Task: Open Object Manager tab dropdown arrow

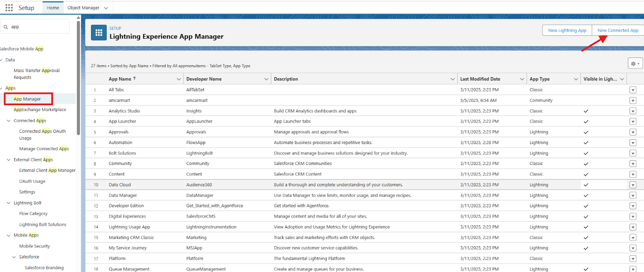Action: [x=106, y=8]
